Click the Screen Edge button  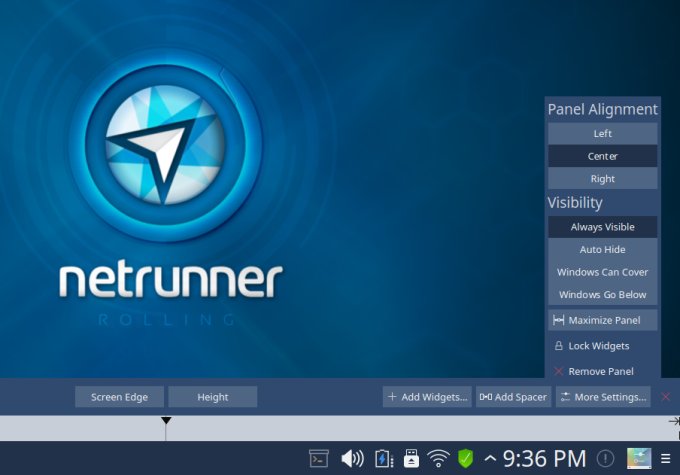tap(119, 397)
